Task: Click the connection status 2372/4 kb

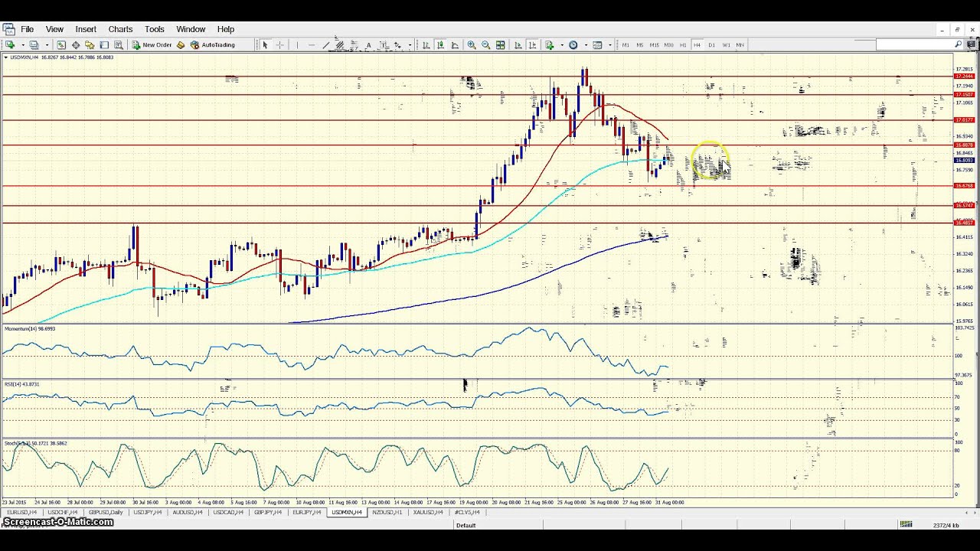Action: tap(946, 525)
